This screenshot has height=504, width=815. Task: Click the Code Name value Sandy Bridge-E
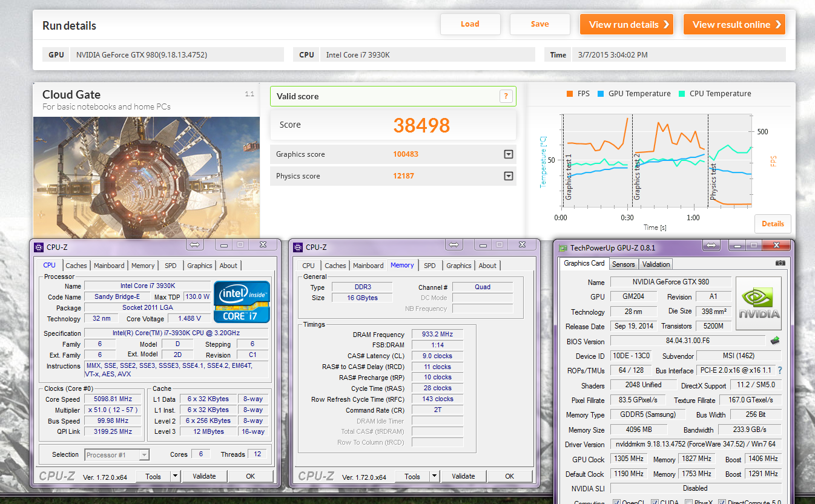[x=117, y=296]
